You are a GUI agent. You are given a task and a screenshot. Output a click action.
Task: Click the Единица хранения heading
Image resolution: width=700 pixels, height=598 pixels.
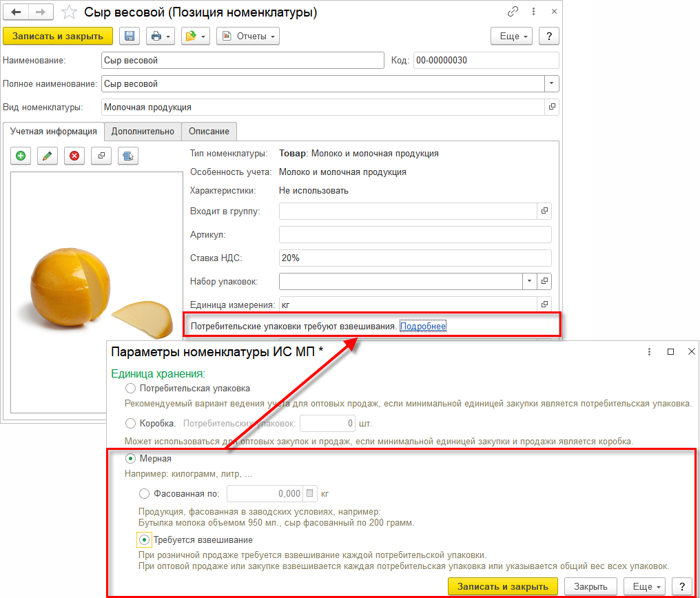click(158, 374)
